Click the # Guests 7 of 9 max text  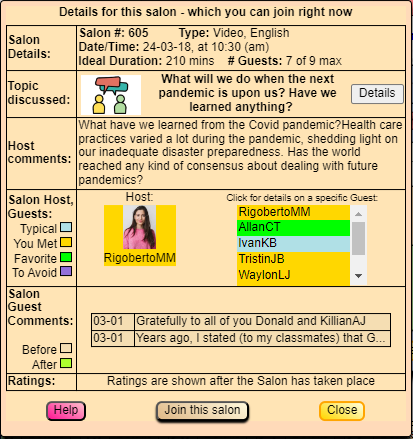tap(285, 61)
